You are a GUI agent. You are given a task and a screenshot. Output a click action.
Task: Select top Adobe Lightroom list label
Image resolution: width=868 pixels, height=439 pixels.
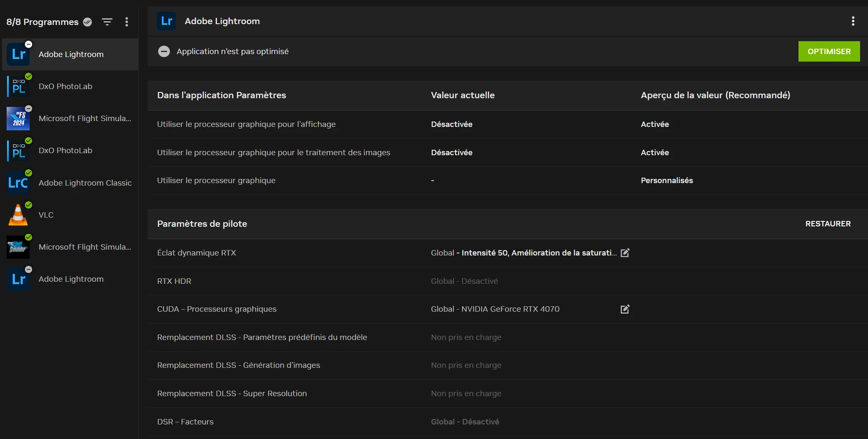point(71,54)
